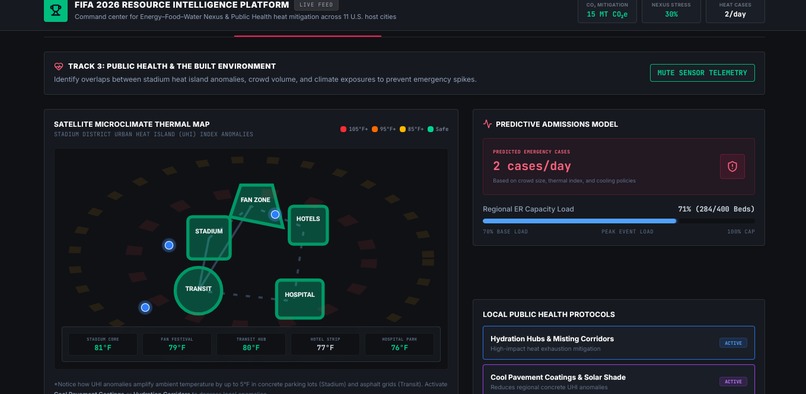Click the green Safe legend dot
The image size is (806, 394).
[430, 129]
